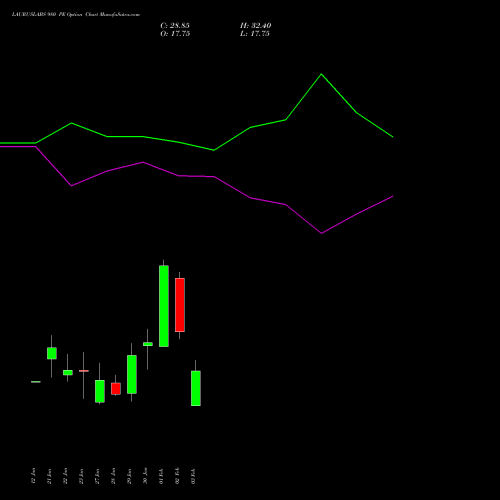
Task: Click the highest peak of the green line
Action: pos(321,74)
